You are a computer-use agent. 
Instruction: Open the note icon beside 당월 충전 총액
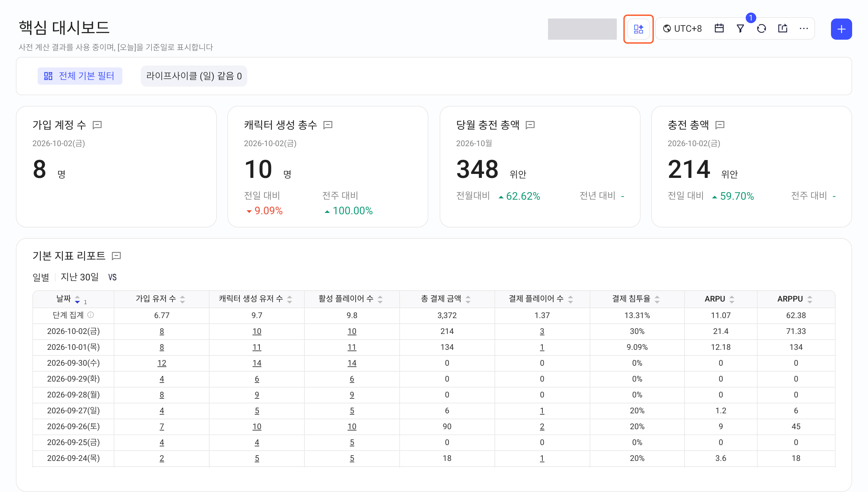click(x=530, y=125)
